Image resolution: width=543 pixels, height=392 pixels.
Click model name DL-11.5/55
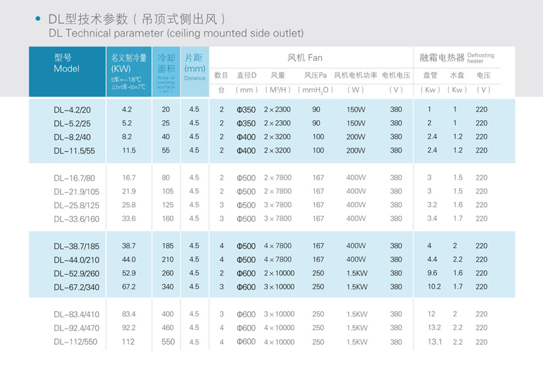[74, 151]
